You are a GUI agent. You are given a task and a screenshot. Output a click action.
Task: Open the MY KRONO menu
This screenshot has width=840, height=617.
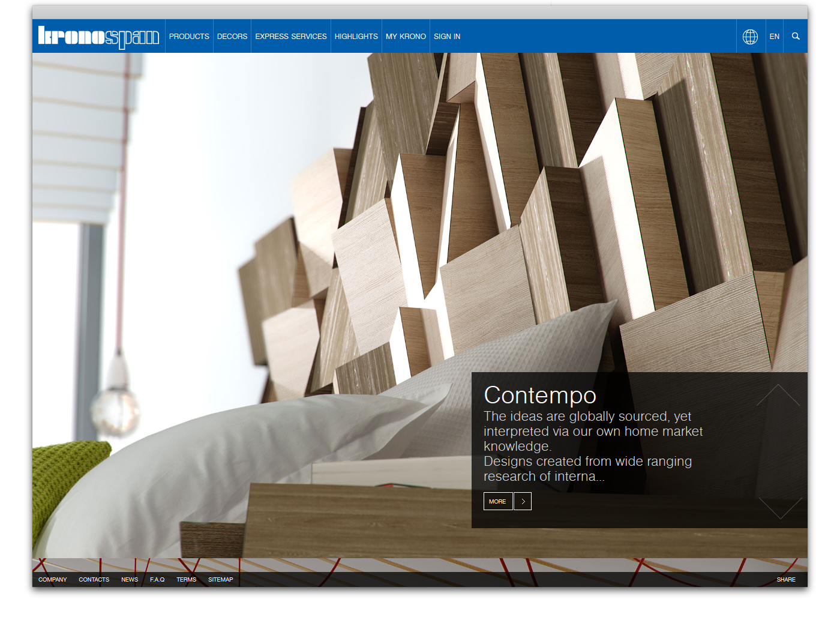click(406, 37)
